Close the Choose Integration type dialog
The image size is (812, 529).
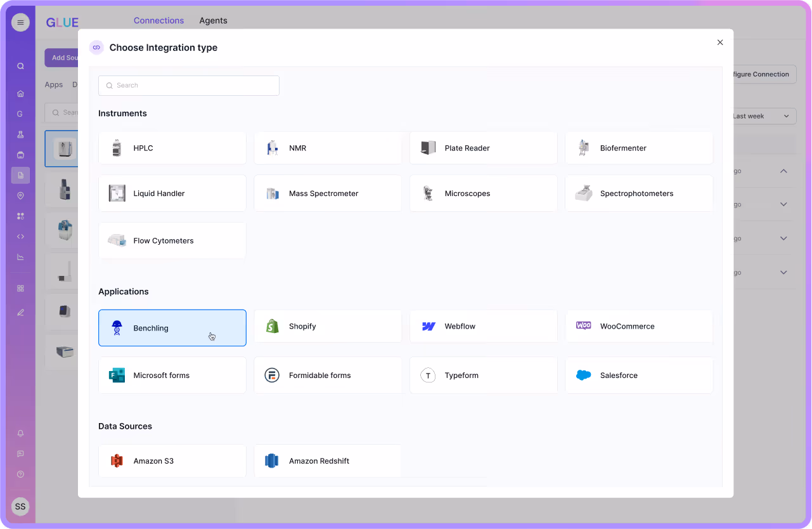[720, 42]
